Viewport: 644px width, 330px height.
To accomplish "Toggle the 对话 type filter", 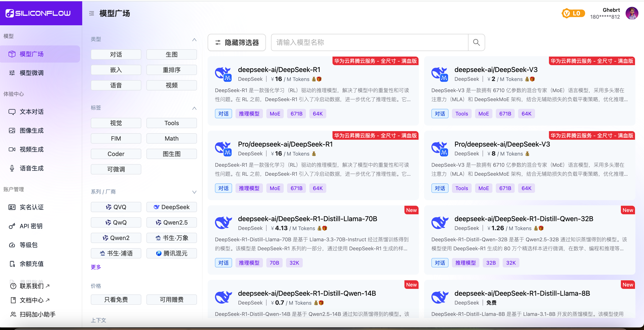I will [116, 55].
